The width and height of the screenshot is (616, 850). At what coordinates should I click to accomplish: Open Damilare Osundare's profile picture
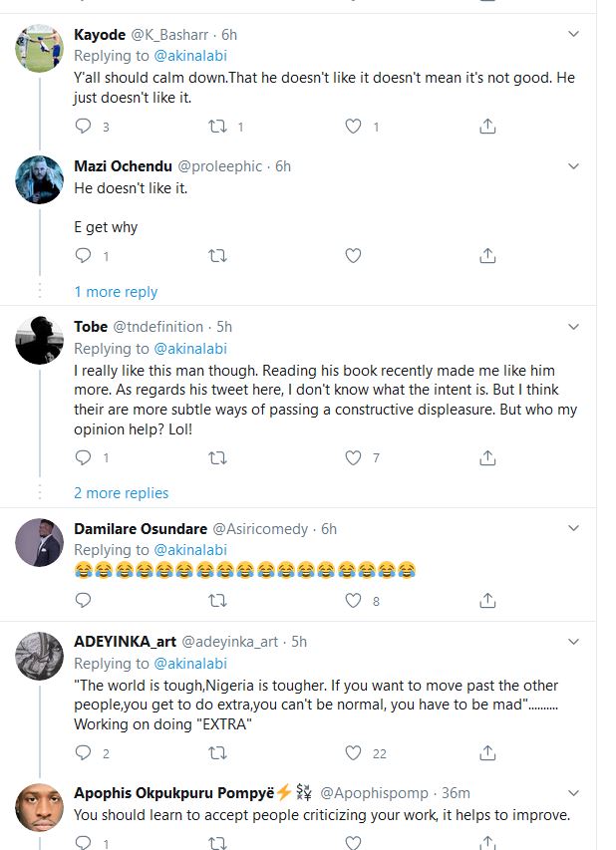(41, 542)
